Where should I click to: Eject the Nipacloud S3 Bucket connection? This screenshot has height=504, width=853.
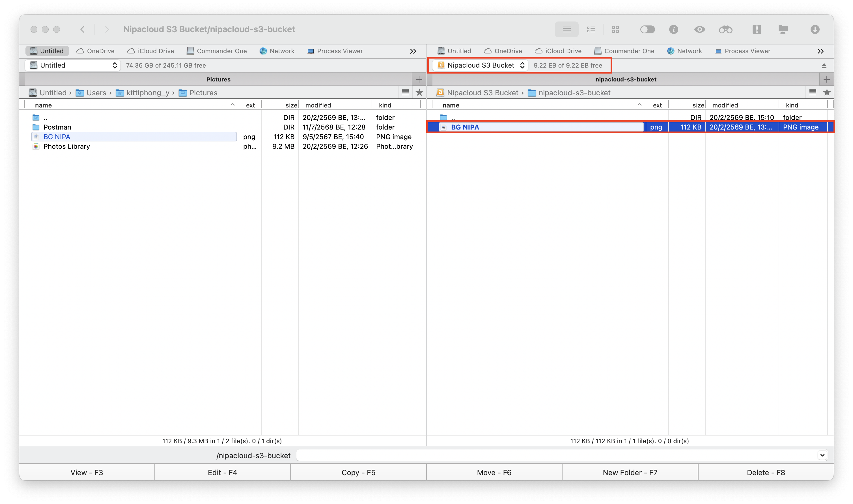point(824,66)
